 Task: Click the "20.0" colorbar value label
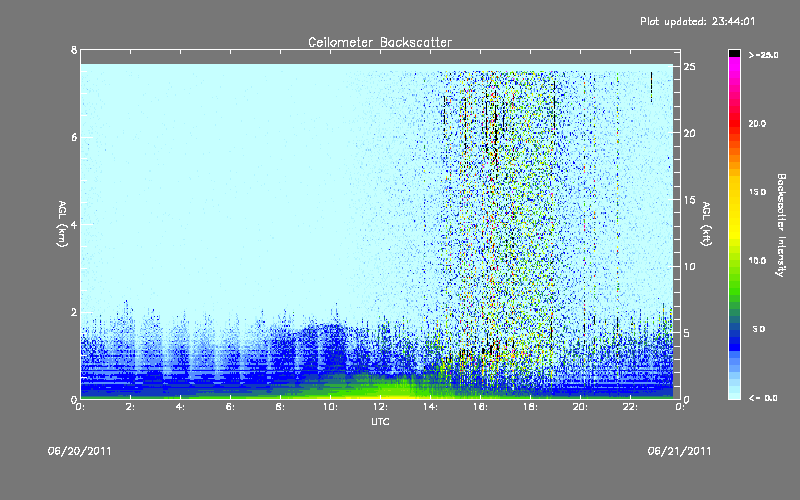tap(757, 123)
